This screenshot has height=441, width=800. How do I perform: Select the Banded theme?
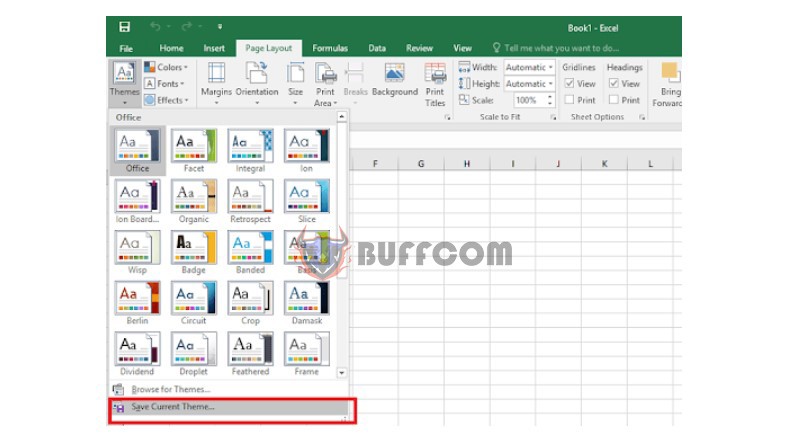coord(250,252)
